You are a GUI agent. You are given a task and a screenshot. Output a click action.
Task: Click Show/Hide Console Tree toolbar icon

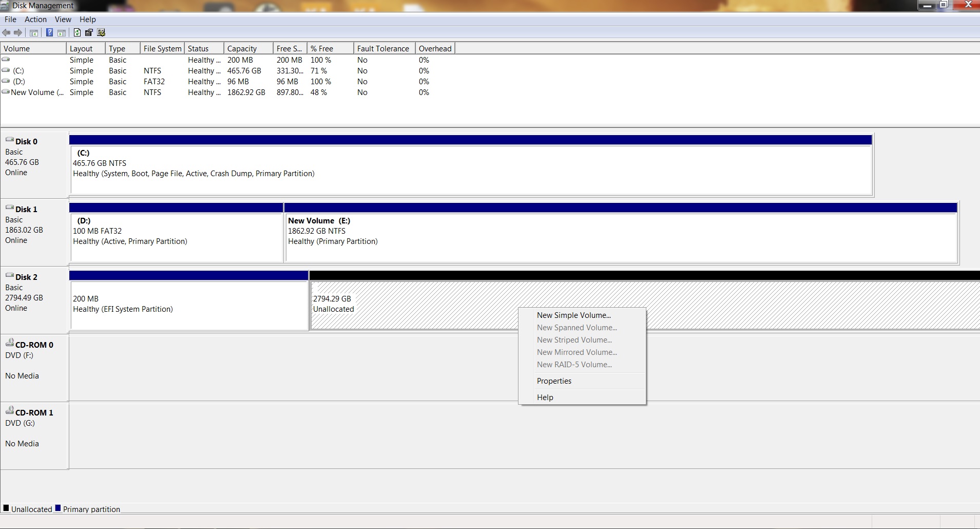click(x=34, y=33)
